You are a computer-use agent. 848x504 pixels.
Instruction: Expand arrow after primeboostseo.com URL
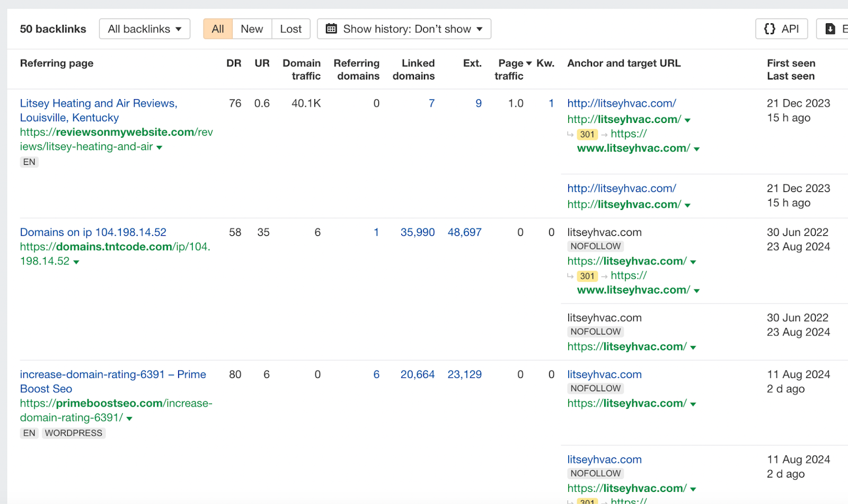(x=129, y=419)
